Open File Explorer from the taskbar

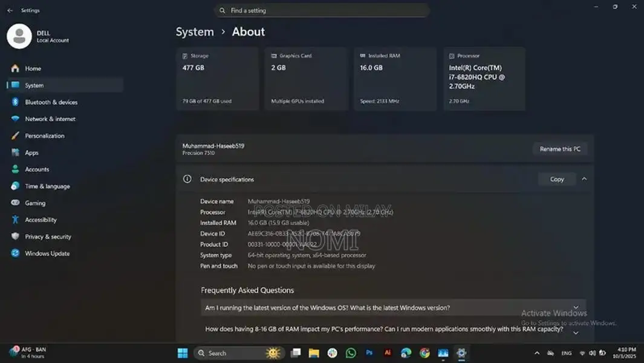[x=314, y=353]
